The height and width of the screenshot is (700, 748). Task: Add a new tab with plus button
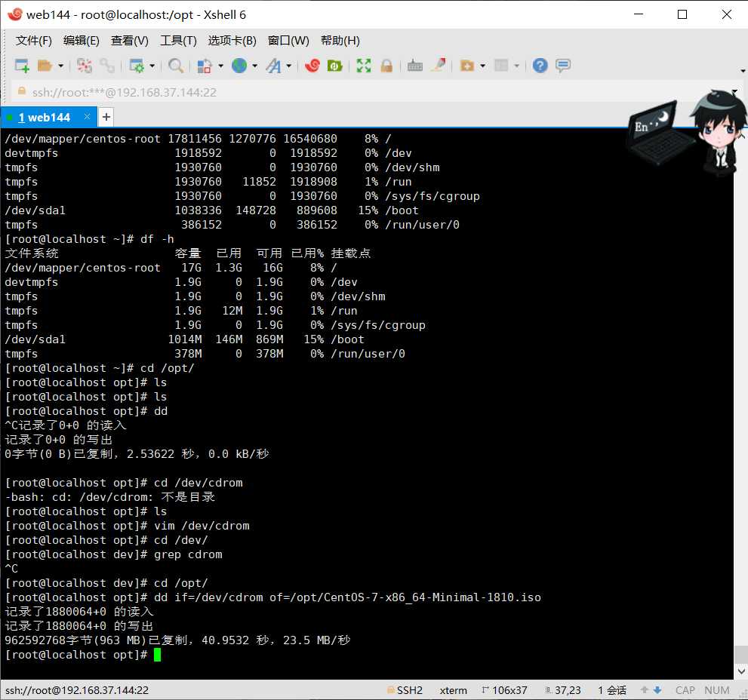[106, 117]
